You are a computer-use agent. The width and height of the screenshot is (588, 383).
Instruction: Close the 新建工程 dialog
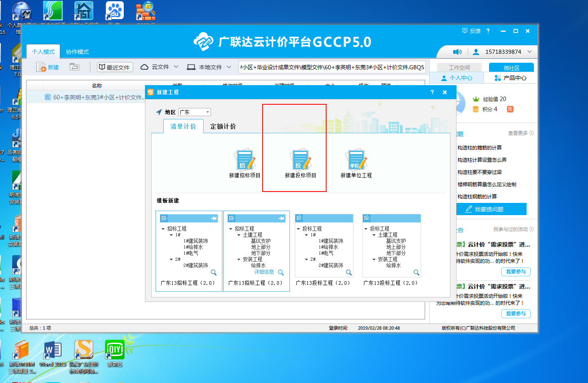tap(445, 92)
